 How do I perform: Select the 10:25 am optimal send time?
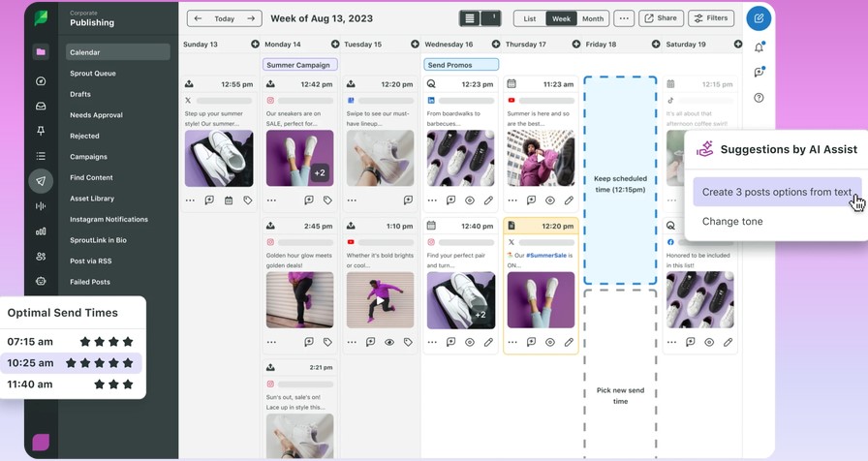coord(73,363)
